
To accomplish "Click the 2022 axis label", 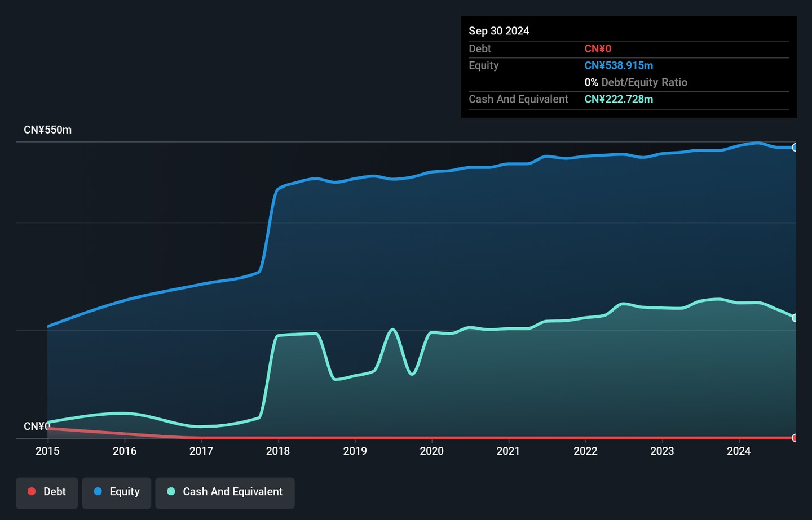I will (x=585, y=451).
